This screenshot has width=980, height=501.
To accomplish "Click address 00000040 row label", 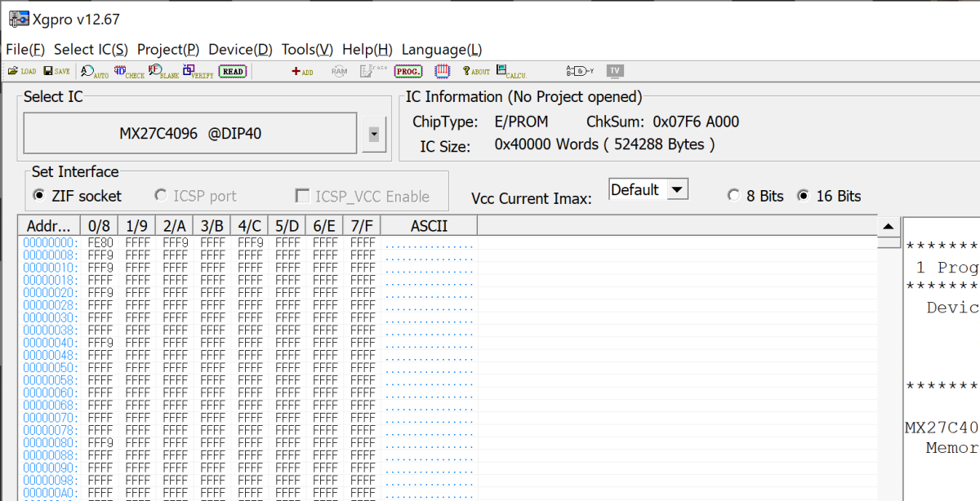I will 51,343.
